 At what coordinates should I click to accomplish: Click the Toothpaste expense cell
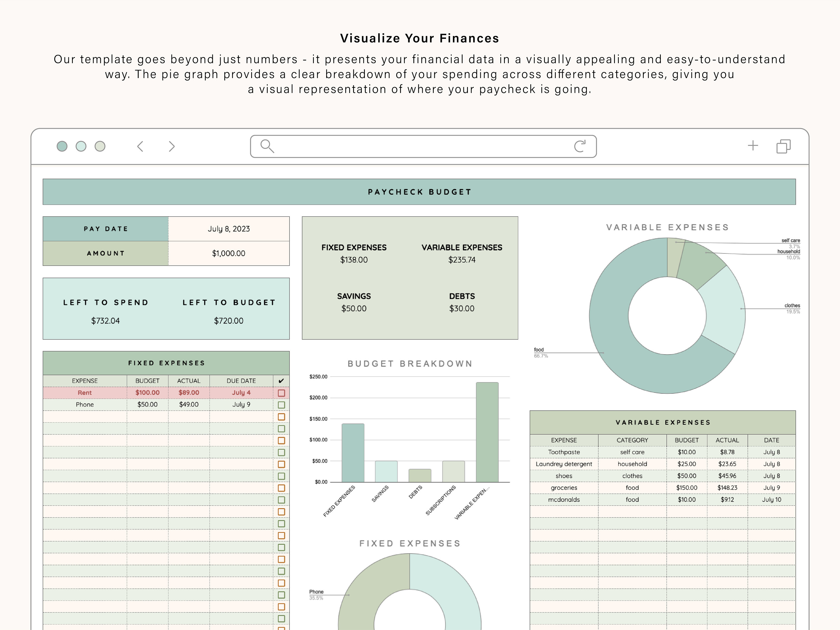(564, 452)
